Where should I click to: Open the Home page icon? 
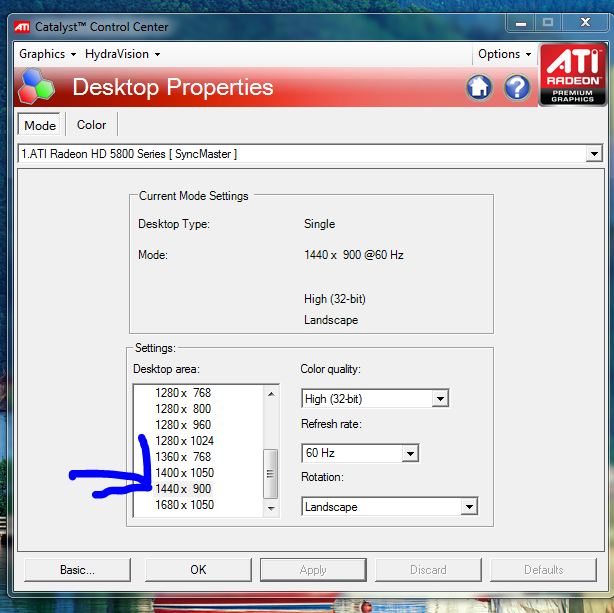coord(479,87)
